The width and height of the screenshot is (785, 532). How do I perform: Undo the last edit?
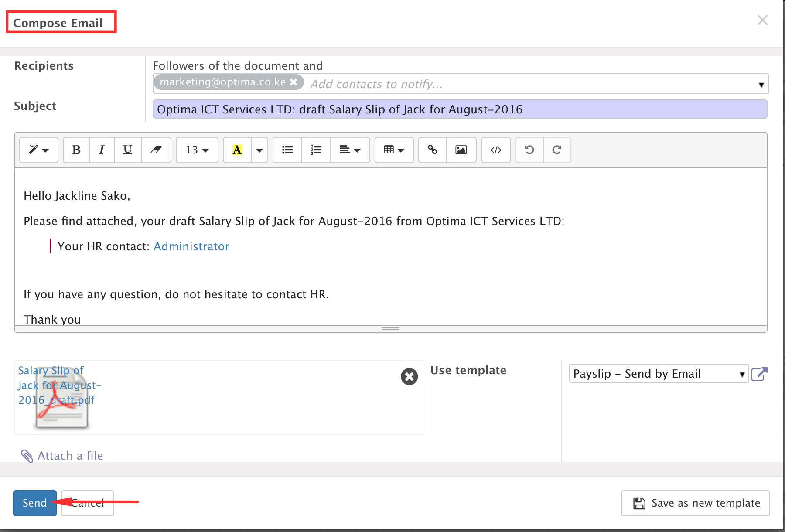[529, 150]
